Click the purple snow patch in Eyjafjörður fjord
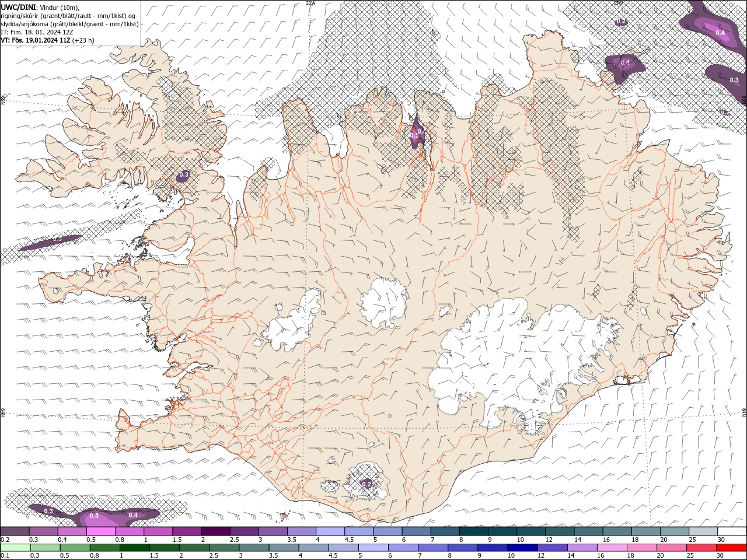Image resolution: width=747 pixels, height=560 pixels. point(417,133)
